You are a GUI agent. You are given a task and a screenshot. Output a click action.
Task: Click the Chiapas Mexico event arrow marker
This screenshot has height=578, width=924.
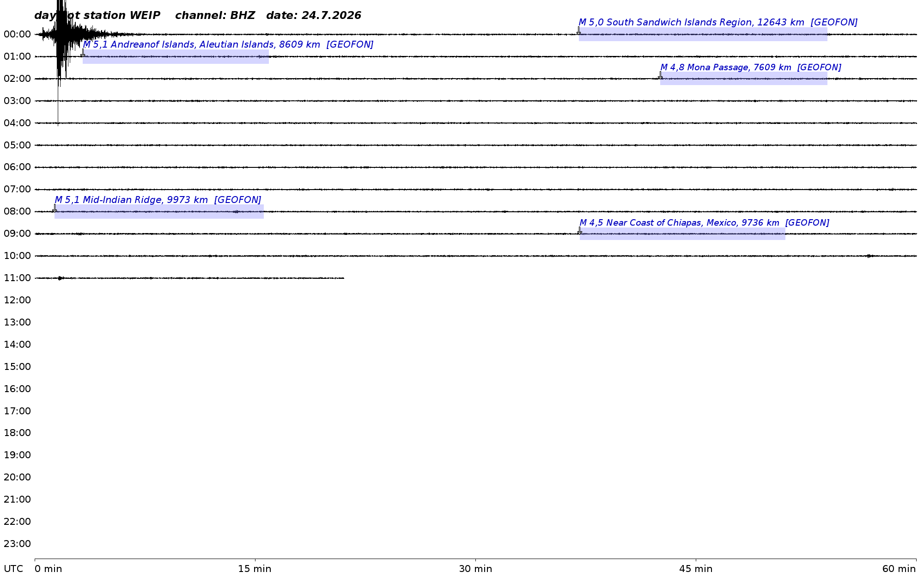579,231
